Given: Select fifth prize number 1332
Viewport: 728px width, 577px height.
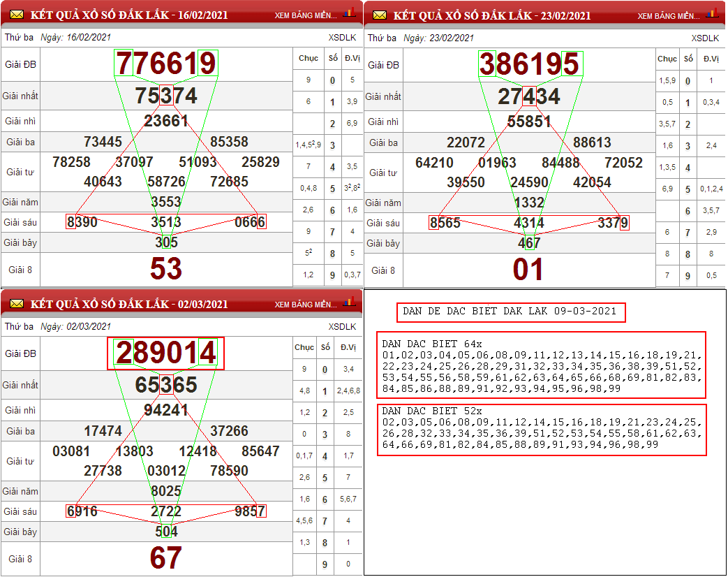Looking at the screenshot, I should 529,203.
